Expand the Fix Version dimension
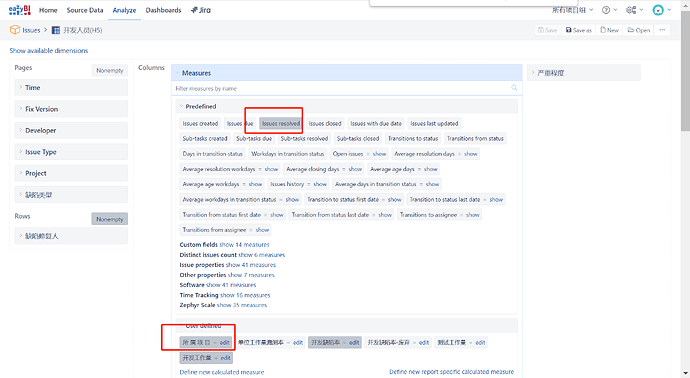The width and height of the screenshot is (690, 378). tap(71, 109)
